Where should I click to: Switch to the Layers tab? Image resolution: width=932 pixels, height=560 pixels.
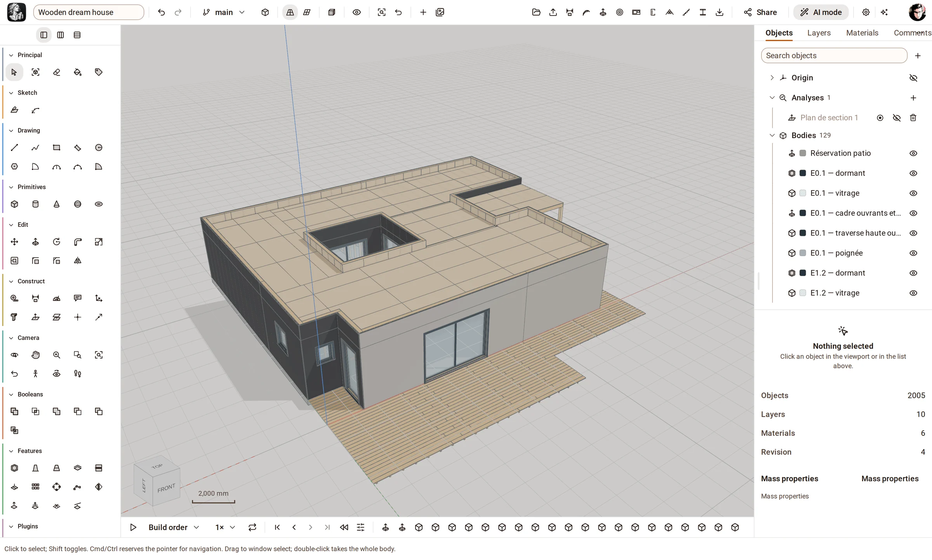[819, 33]
